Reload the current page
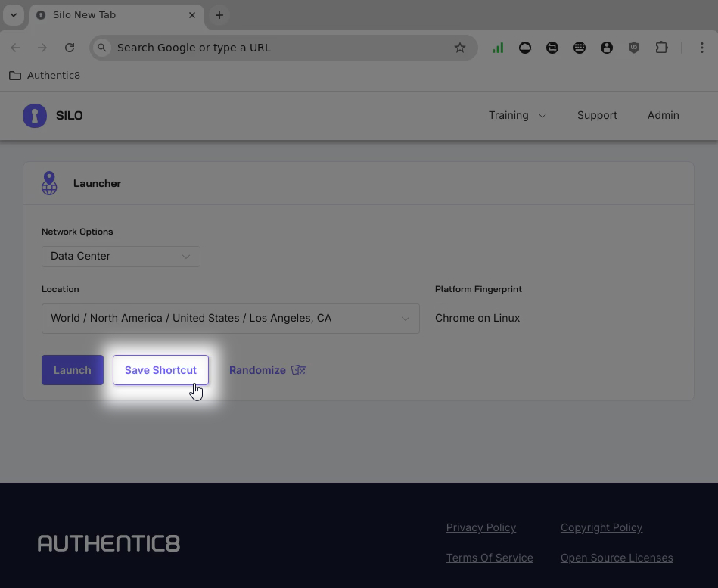This screenshot has width=718, height=588. (70, 48)
